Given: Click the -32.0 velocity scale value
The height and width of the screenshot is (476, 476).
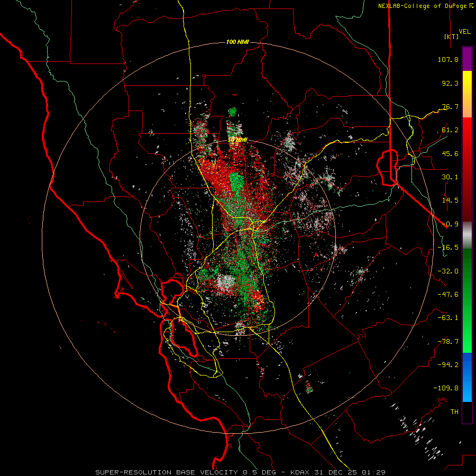Looking at the screenshot, I should pos(448,271).
